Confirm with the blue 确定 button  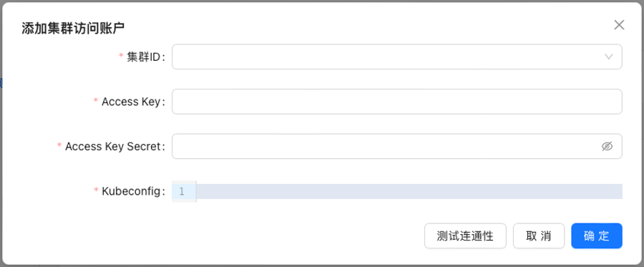click(597, 236)
